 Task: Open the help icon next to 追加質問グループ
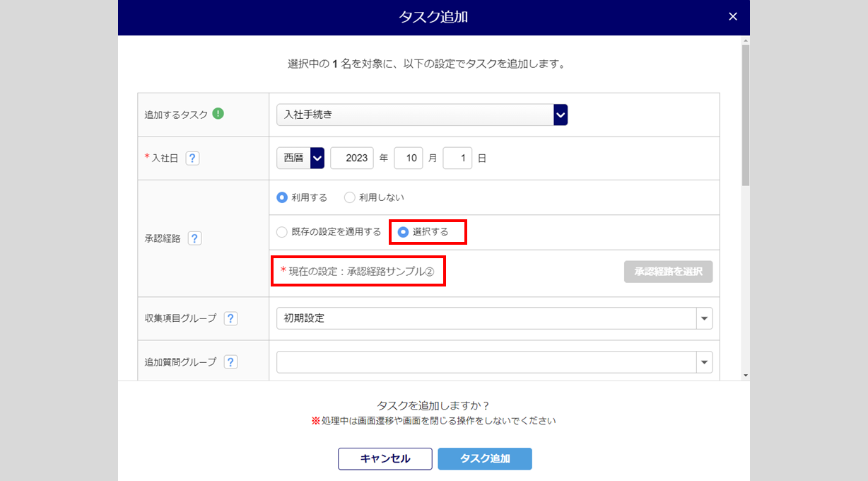(230, 362)
